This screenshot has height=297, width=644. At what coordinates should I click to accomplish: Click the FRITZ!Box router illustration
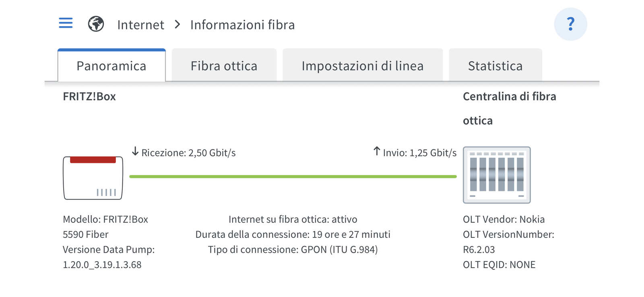[x=93, y=178]
